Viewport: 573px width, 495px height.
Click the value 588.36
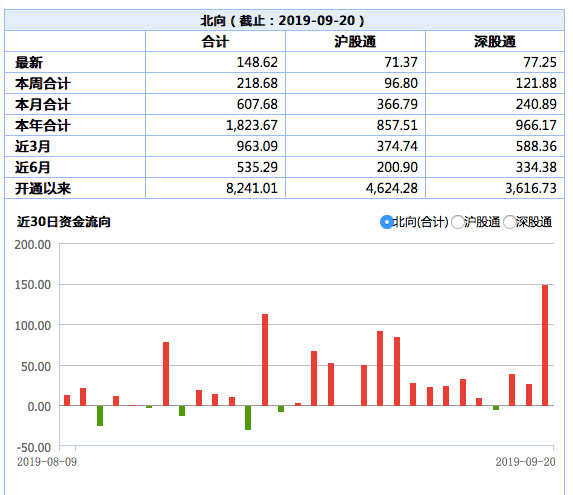coord(536,146)
